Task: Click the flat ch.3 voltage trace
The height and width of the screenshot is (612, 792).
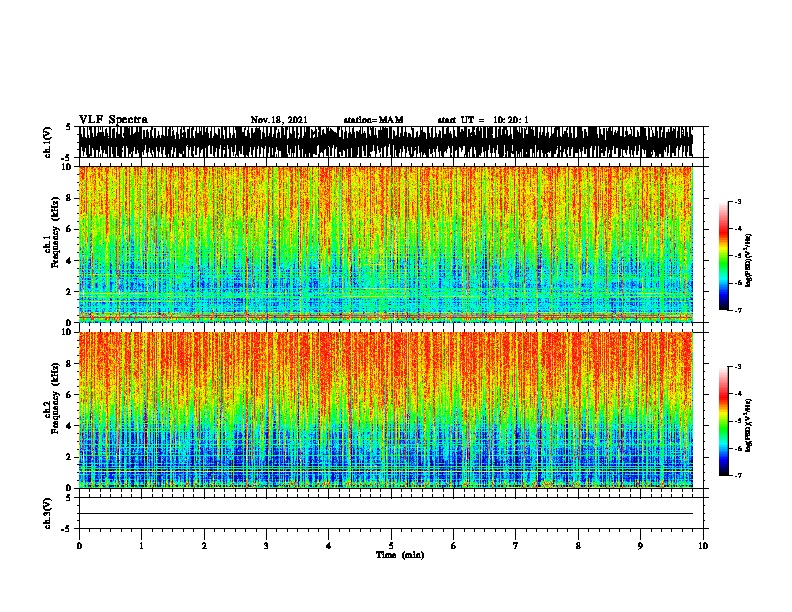Action: tap(386, 514)
